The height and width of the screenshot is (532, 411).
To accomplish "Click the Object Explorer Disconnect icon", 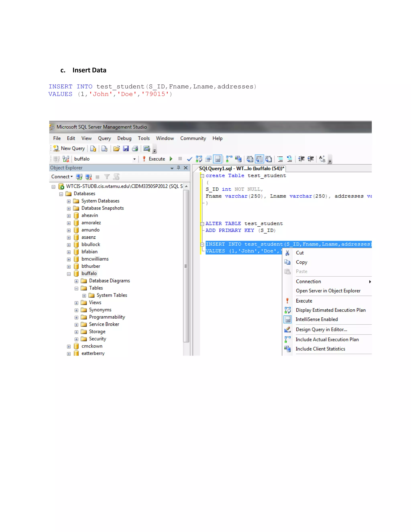I will point(88,177).
